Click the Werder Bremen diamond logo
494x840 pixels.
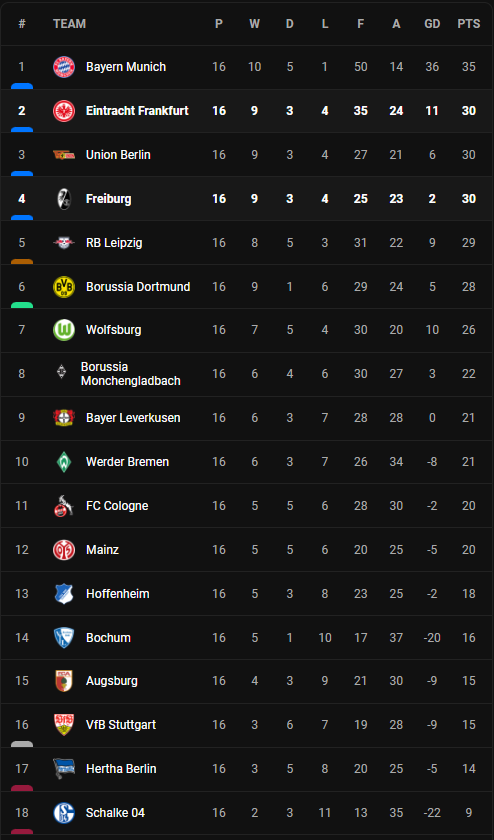(64, 462)
